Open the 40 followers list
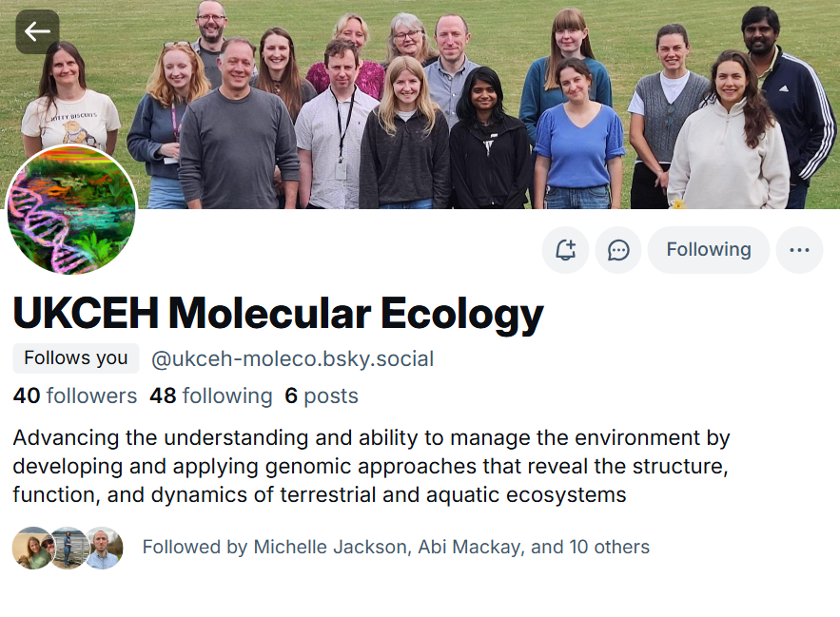840x617 pixels. [75, 395]
